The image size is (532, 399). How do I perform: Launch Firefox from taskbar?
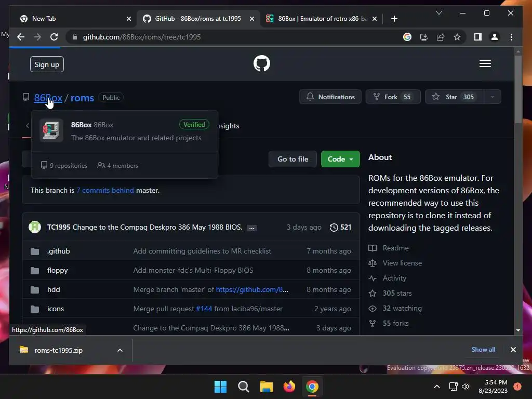click(289, 387)
